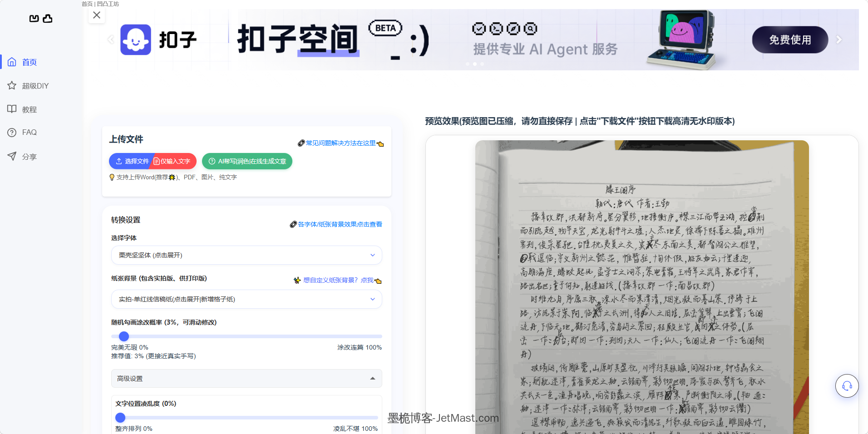Screen dimensions: 868x434
Task: Show the previous banner slide
Action: click(x=111, y=39)
